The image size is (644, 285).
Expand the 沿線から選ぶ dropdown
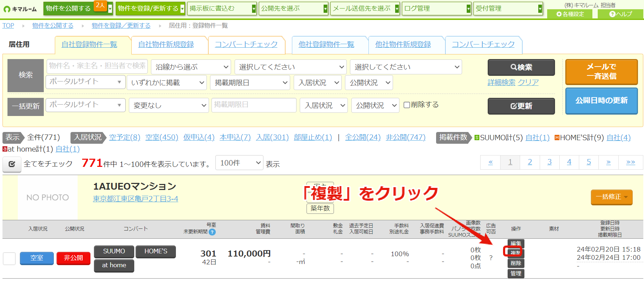(192, 67)
